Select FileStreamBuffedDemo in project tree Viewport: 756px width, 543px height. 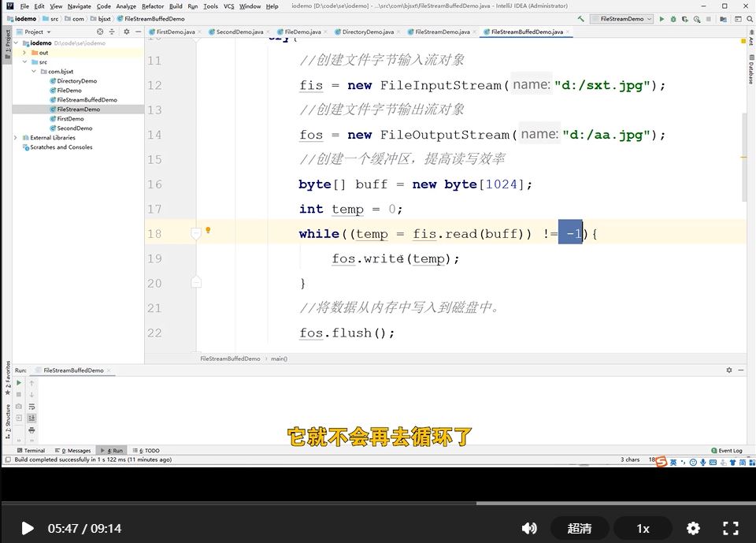[87, 100]
